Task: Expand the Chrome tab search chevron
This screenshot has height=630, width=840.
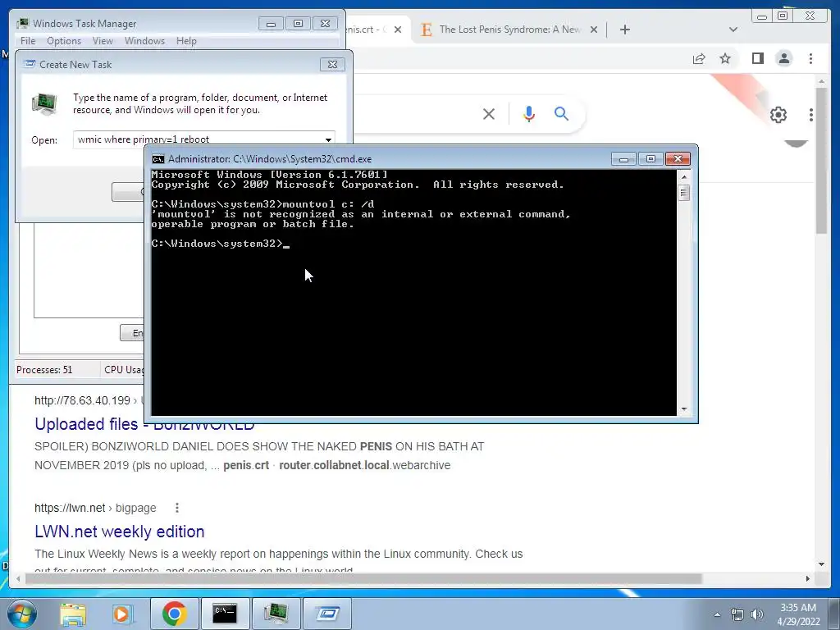Action: click(733, 30)
